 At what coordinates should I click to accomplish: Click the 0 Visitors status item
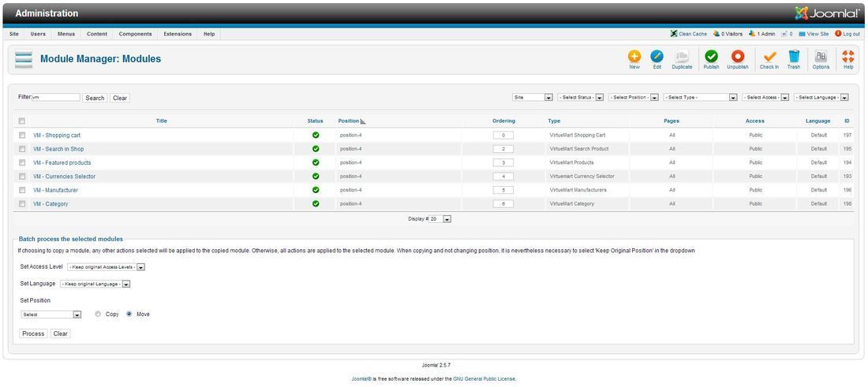[728, 34]
